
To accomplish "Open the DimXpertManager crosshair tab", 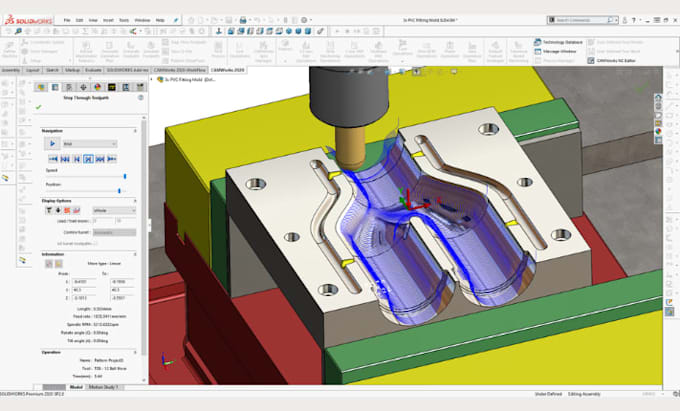I will pyautogui.click(x=83, y=87).
